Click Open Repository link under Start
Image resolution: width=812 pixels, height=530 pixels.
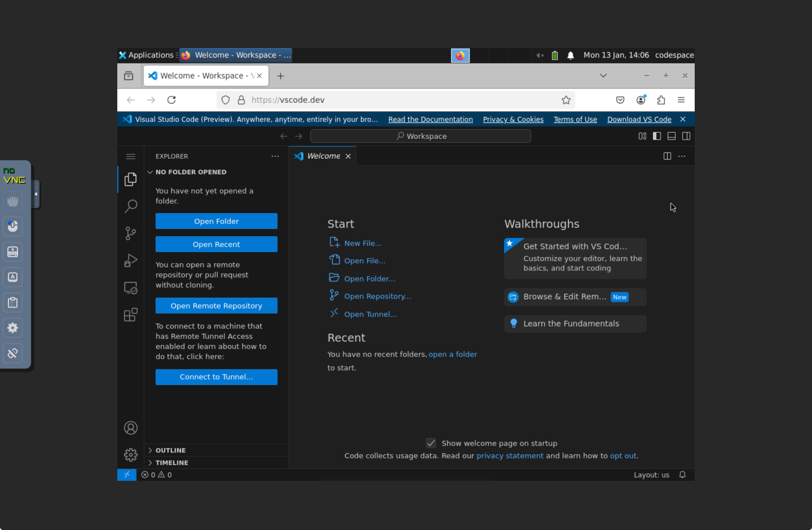pos(377,296)
